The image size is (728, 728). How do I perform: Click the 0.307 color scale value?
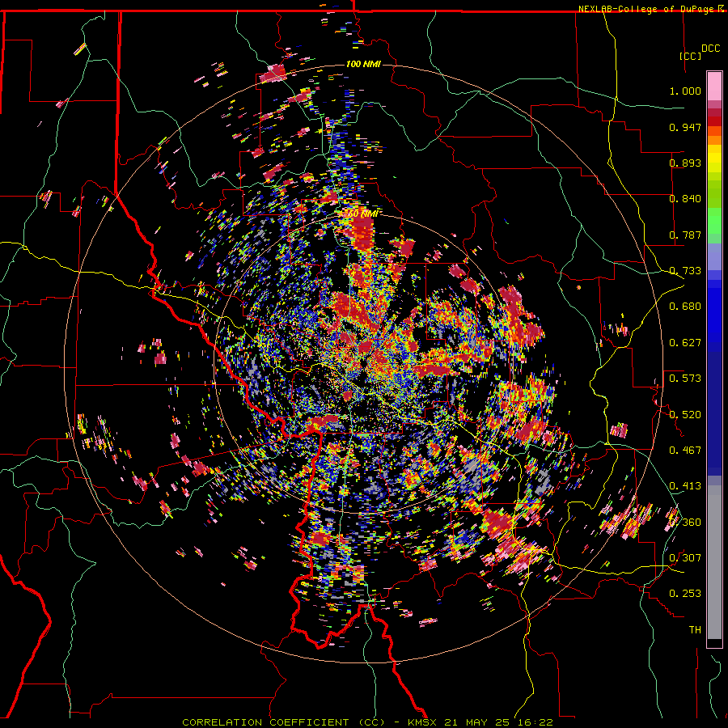[685, 558]
